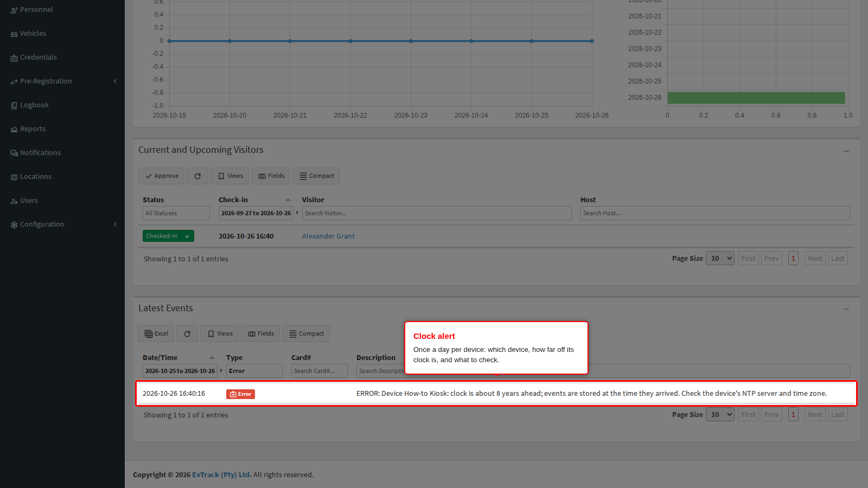Click the Approve button
Screen dimensions: 868x488
click(x=161, y=176)
